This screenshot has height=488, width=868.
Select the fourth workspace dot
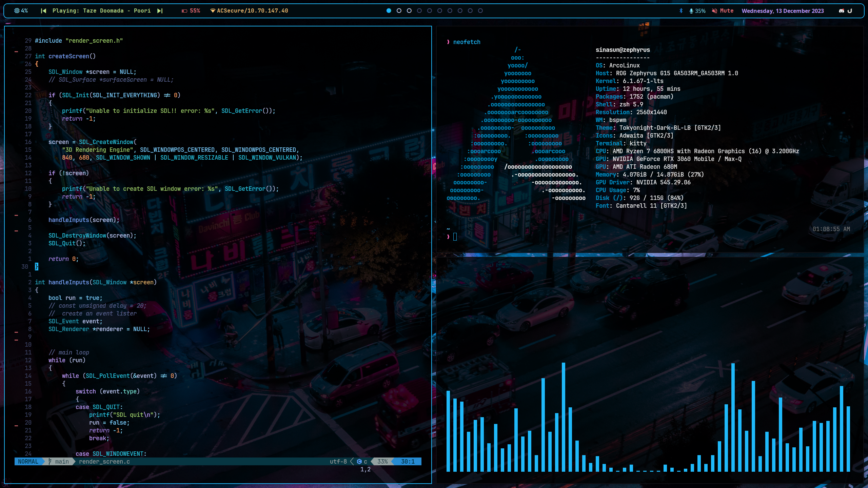coord(419,11)
